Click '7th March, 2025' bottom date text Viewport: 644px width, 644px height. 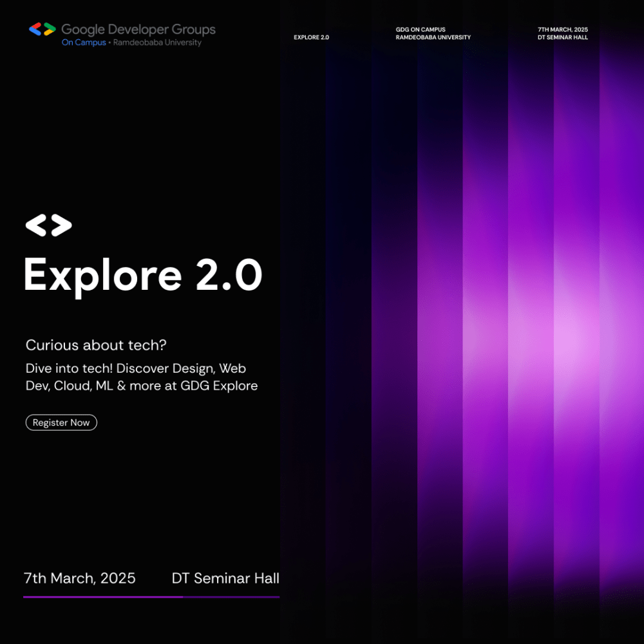point(80,578)
